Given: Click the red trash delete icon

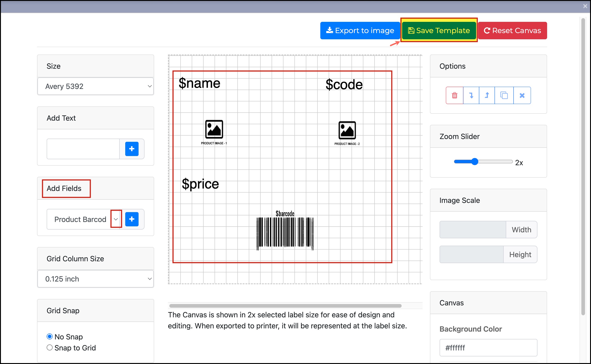Looking at the screenshot, I should (454, 95).
